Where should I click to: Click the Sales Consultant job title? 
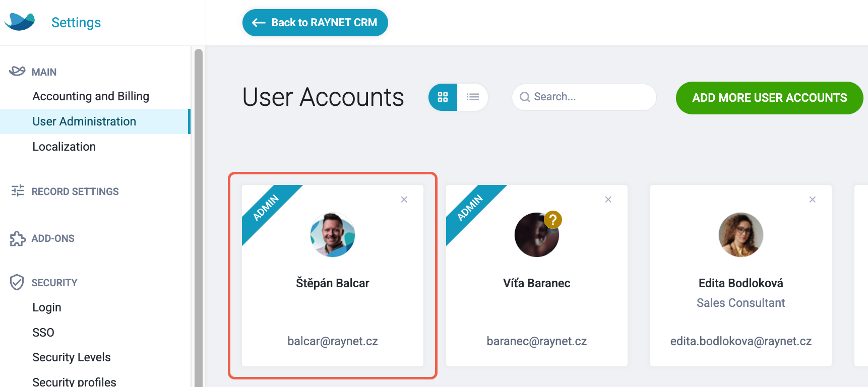click(x=741, y=303)
